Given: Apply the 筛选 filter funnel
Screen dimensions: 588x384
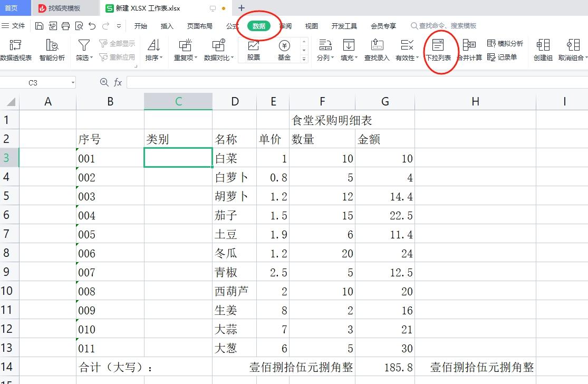Looking at the screenshot, I should point(84,50).
